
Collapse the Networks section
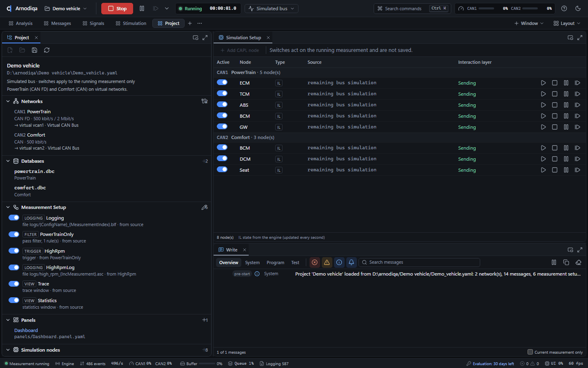[x=8, y=101]
